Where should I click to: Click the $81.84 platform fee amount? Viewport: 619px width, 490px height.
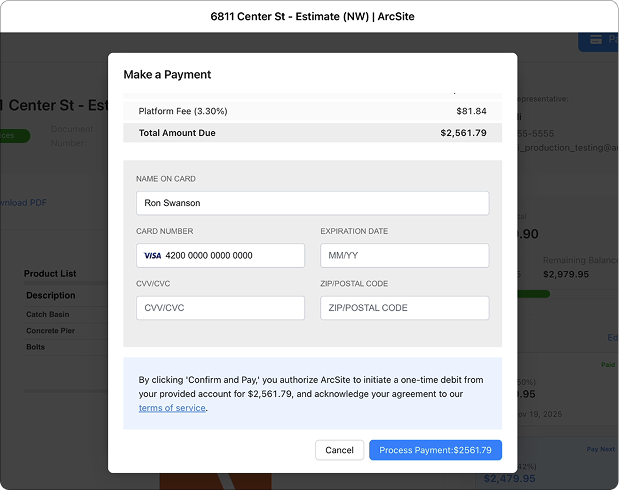(x=471, y=111)
